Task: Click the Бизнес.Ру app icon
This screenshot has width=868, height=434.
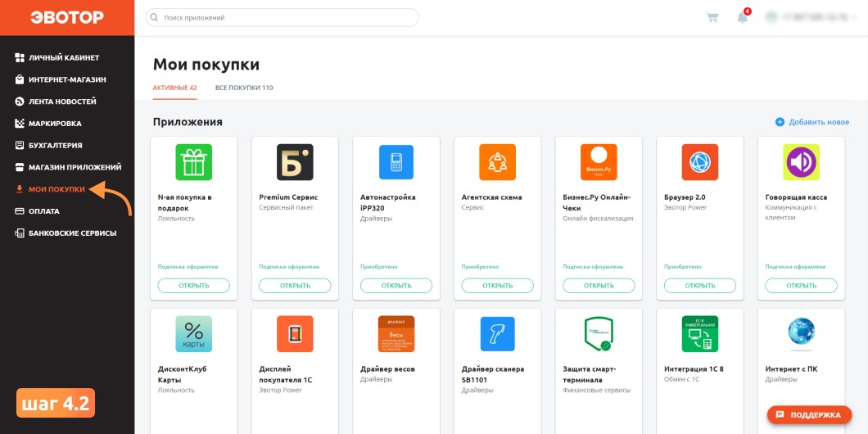Action: (x=599, y=162)
